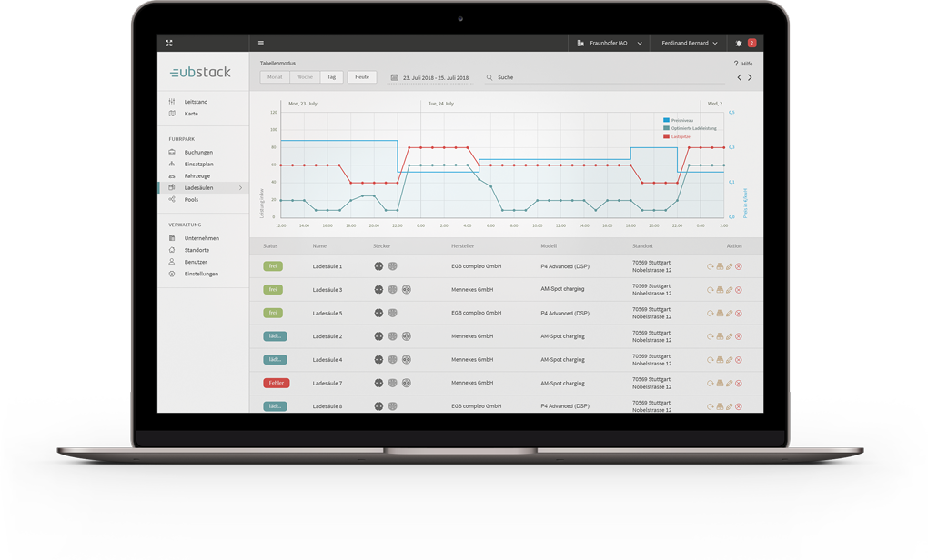Click the red Lastspitze legend swatch

click(x=666, y=136)
